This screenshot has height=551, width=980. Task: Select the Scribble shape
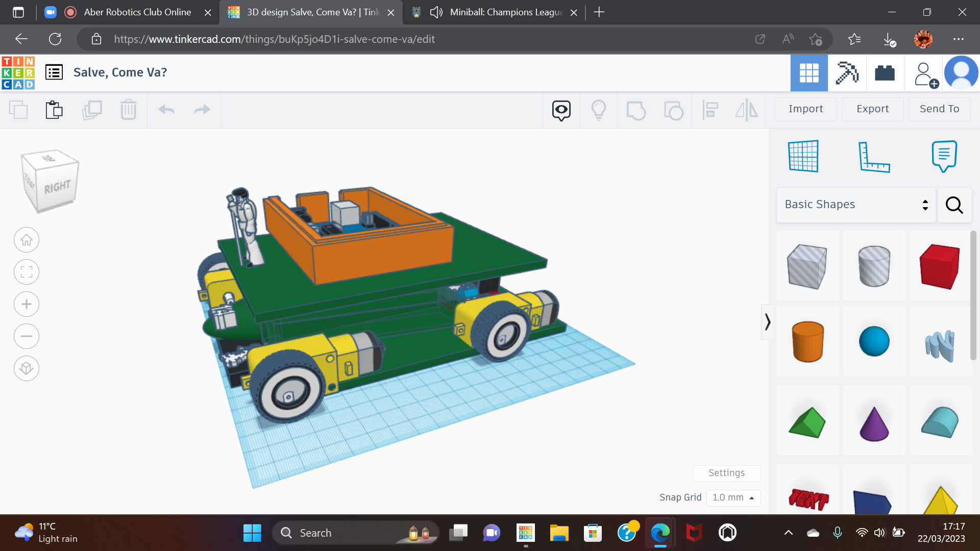[940, 341]
